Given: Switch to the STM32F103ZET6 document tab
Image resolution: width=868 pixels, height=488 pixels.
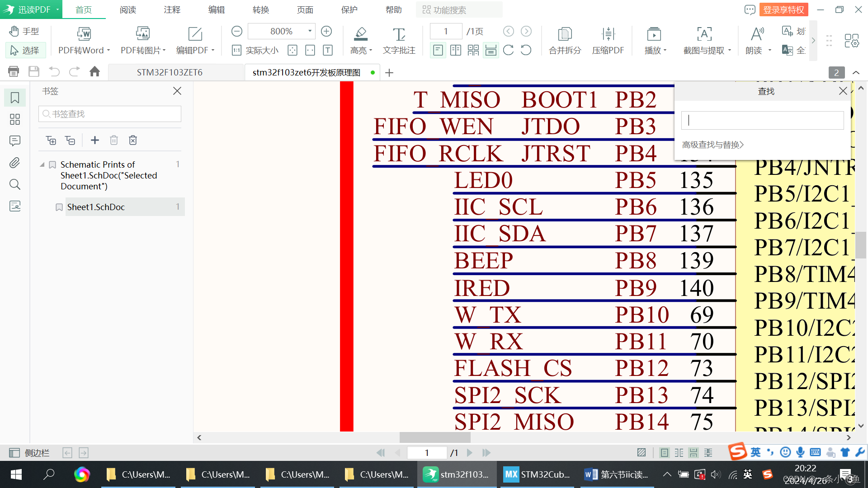Looking at the screenshot, I should tap(170, 72).
